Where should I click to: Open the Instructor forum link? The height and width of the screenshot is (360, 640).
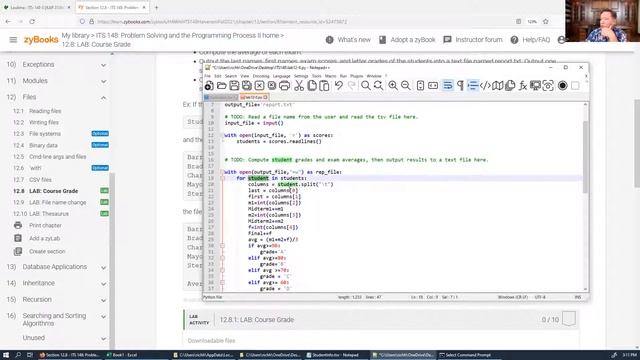(473, 40)
